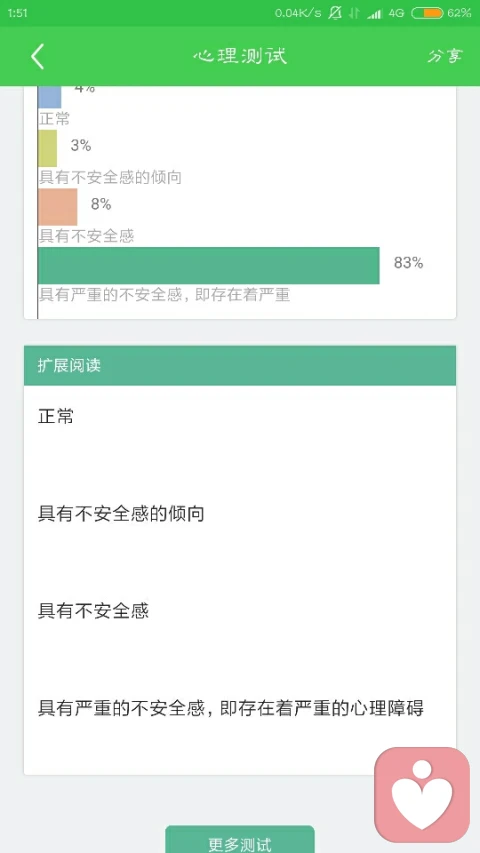Open the pink heart app floating icon

[x=422, y=795]
